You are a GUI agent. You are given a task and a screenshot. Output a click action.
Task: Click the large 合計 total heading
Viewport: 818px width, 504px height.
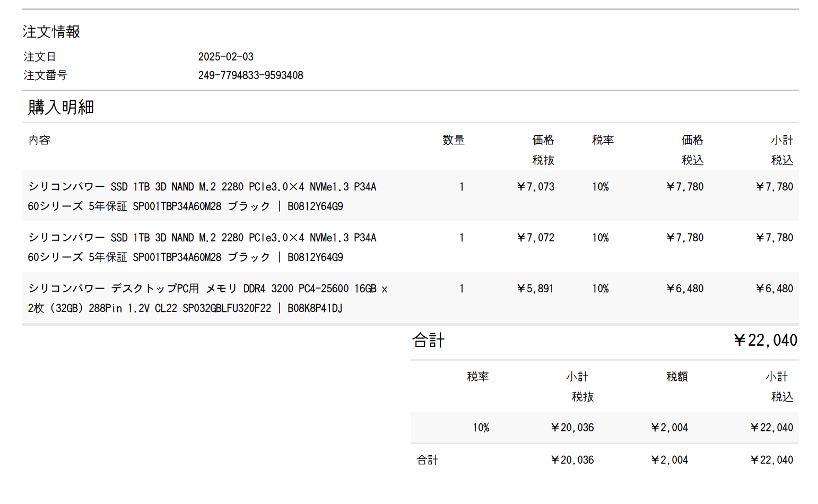coord(429,340)
